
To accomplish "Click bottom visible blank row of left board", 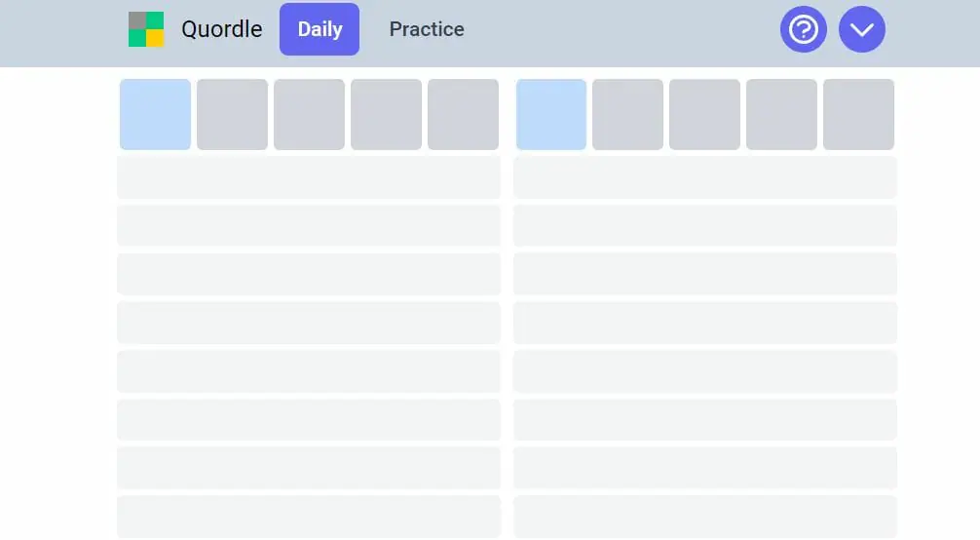I will (309, 517).
